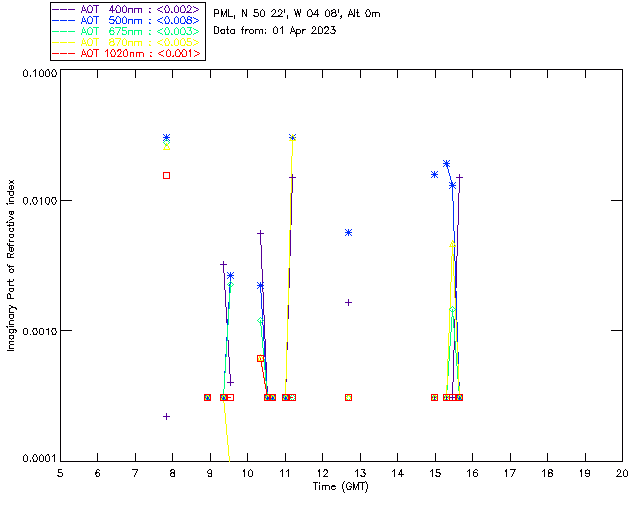
Task: Click the red square marker near 10.3 below 0.0010
Action: (x=260, y=358)
